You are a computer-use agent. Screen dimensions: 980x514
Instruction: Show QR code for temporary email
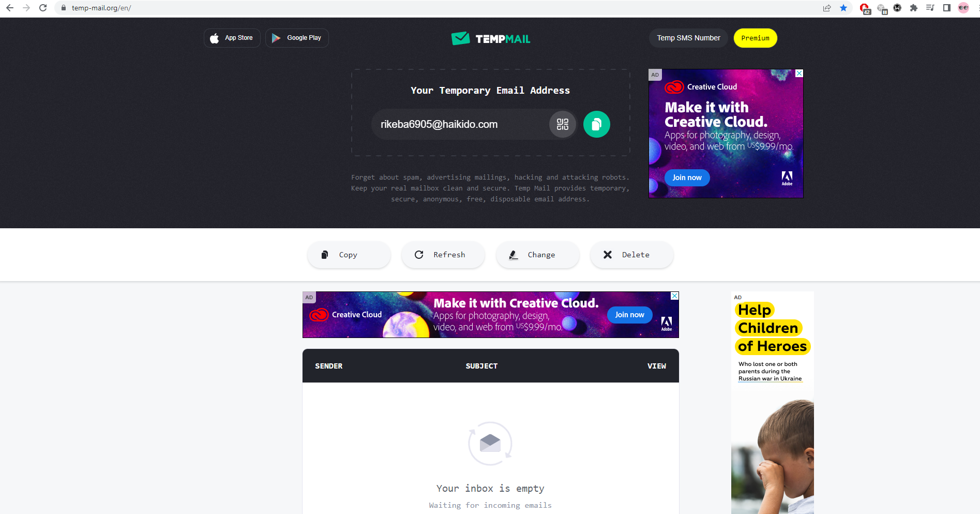tap(562, 124)
